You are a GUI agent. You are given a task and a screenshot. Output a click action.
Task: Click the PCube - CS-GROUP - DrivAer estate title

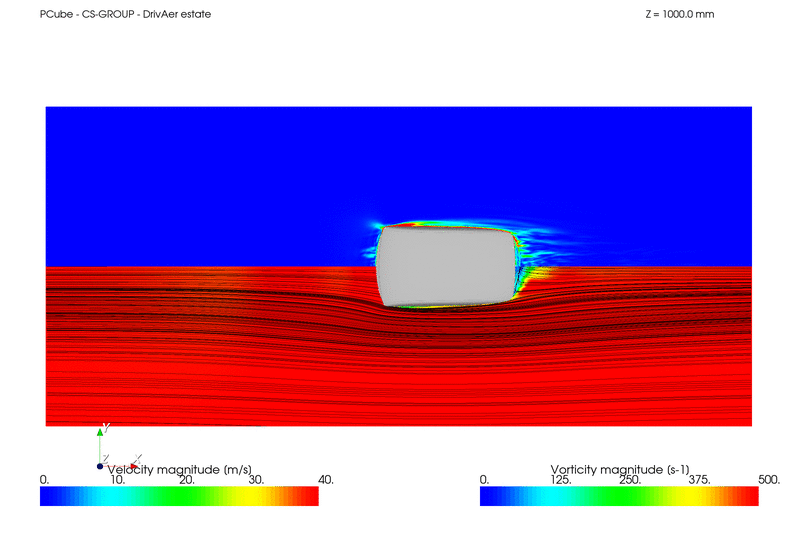(125, 14)
